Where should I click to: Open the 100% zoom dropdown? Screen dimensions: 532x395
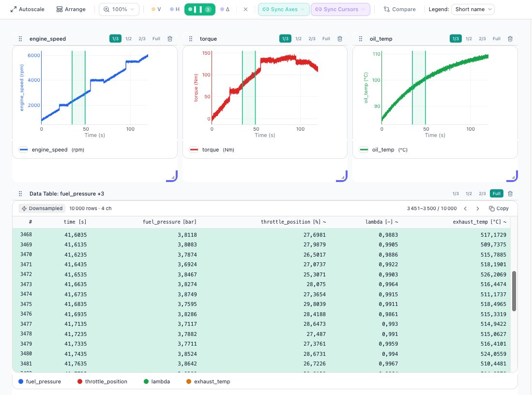click(x=119, y=9)
